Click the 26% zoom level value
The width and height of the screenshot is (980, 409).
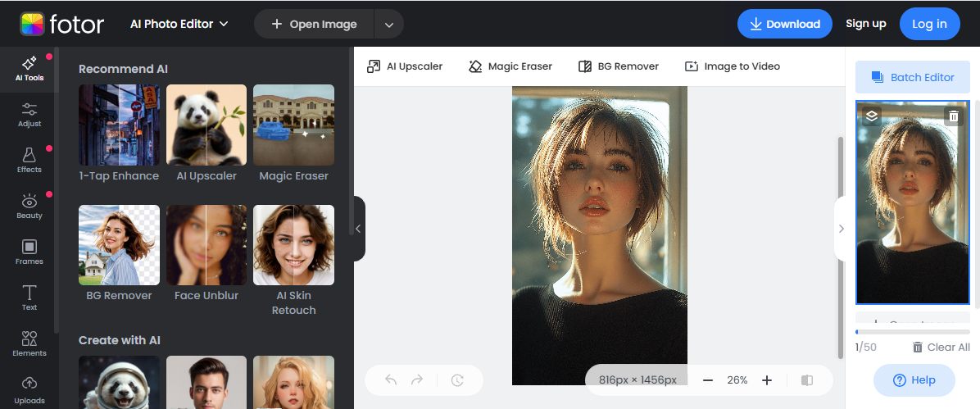click(x=737, y=380)
